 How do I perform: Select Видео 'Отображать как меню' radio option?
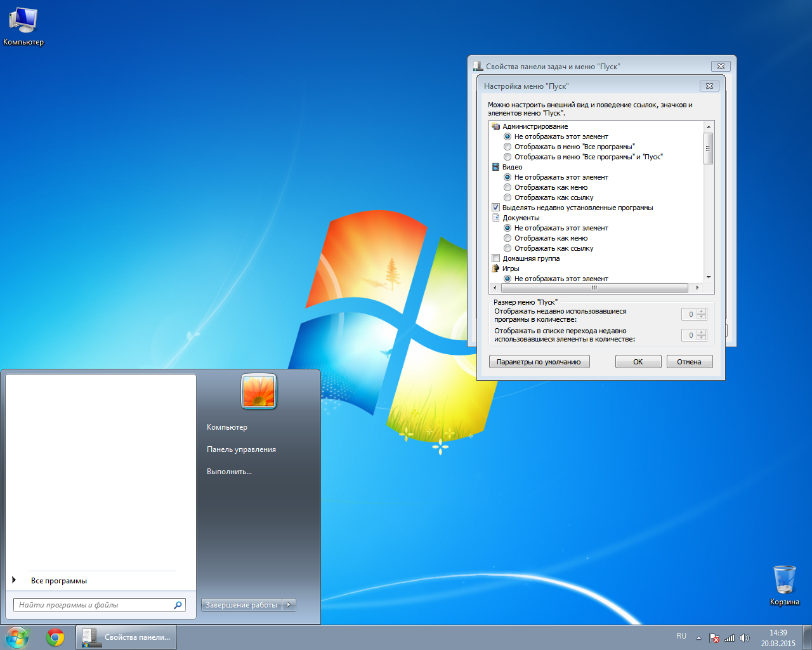click(507, 187)
